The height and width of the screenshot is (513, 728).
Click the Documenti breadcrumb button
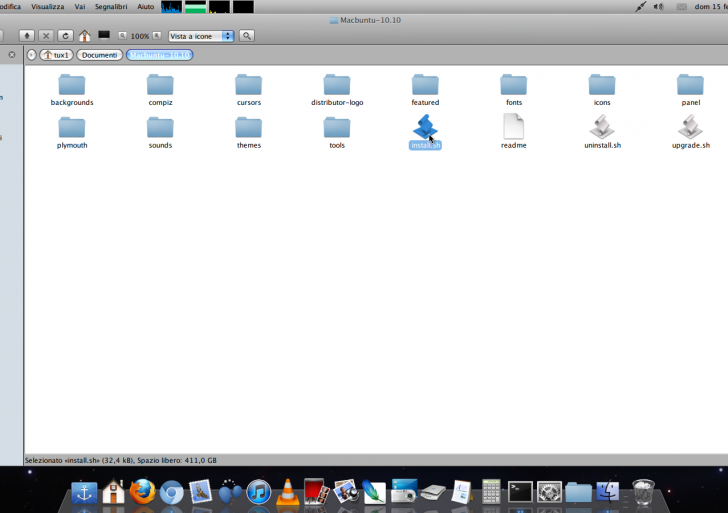pos(100,55)
